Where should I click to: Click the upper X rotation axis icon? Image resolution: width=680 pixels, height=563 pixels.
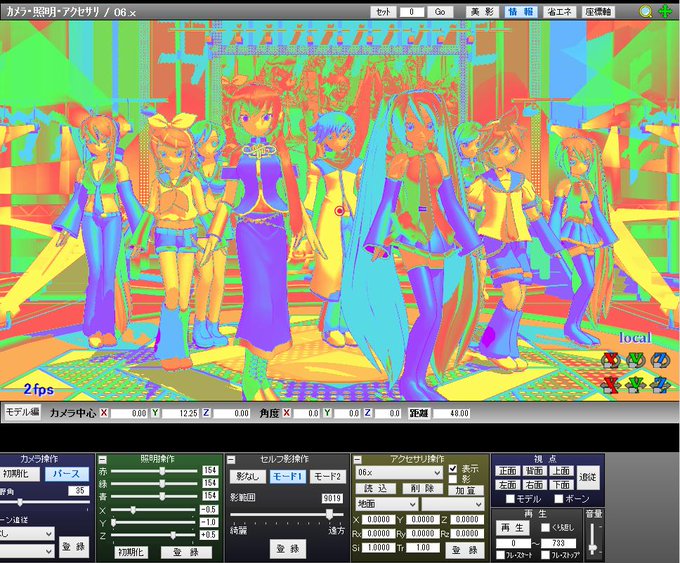(x=611, y=360)
